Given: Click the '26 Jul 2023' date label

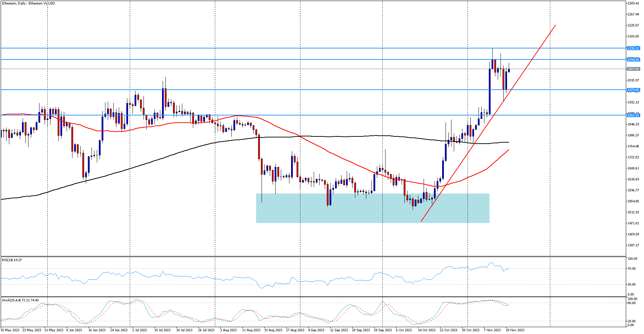Looking at the screenshot, I should coord(206,330).
